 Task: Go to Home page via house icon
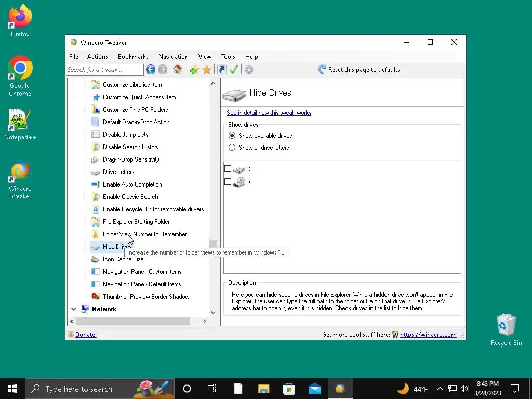[177, 69]
